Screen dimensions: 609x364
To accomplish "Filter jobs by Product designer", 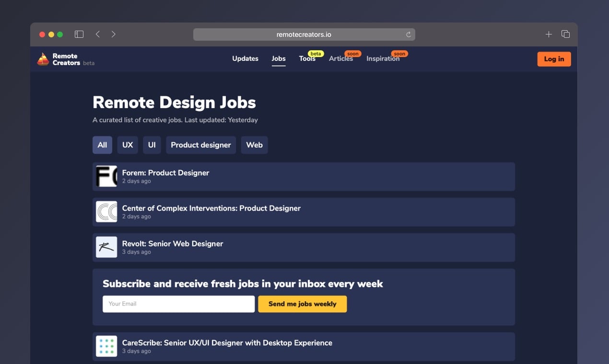I will tap(201, 145).
